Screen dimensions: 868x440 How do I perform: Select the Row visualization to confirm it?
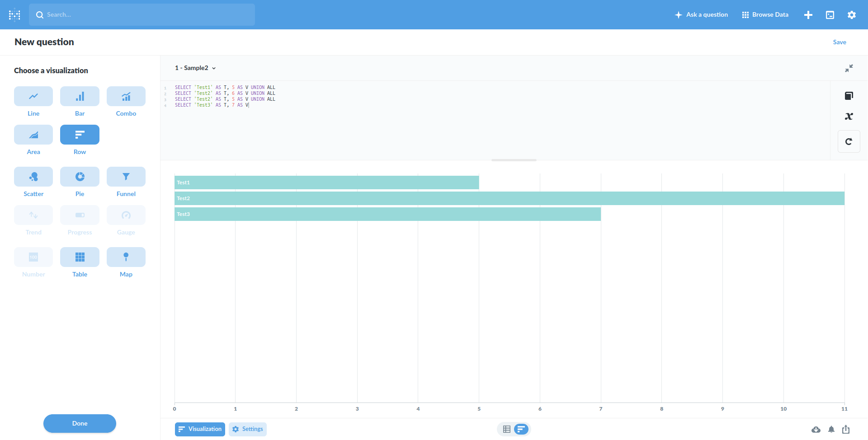tap(80, 135)
